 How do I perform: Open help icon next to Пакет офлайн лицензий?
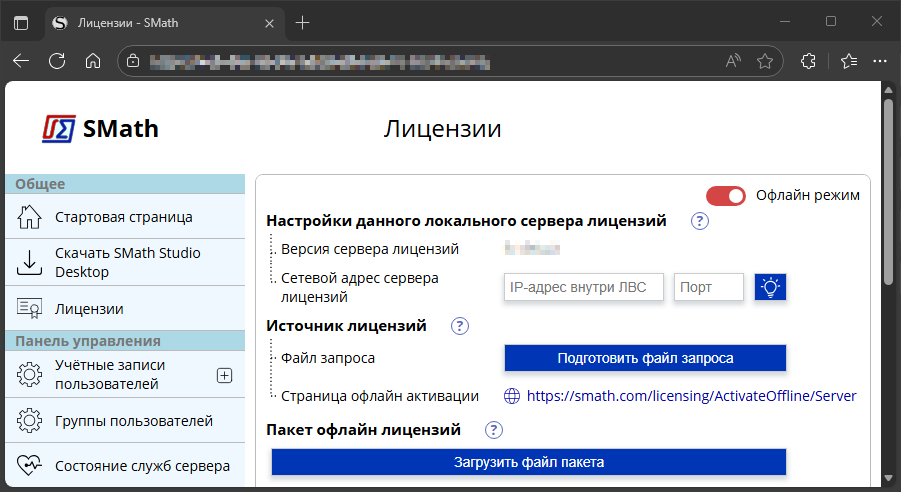(494, 430)
